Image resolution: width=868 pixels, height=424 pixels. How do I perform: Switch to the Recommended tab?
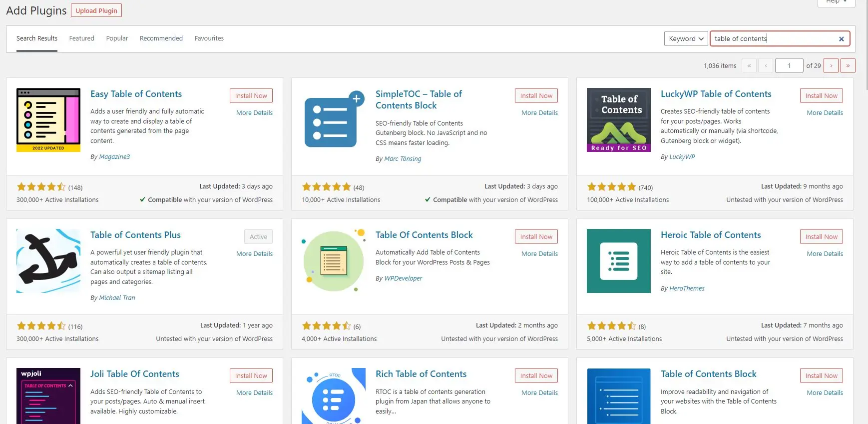coord(161,38)
